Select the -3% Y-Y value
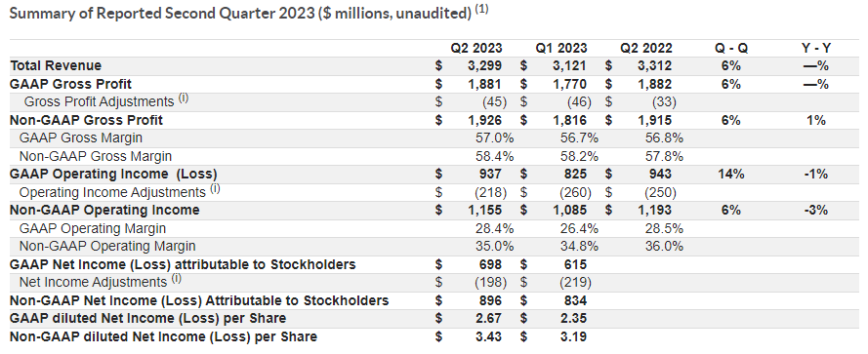Image resolution: width=868 pixels, height=354 pixels. coord(816,211)
